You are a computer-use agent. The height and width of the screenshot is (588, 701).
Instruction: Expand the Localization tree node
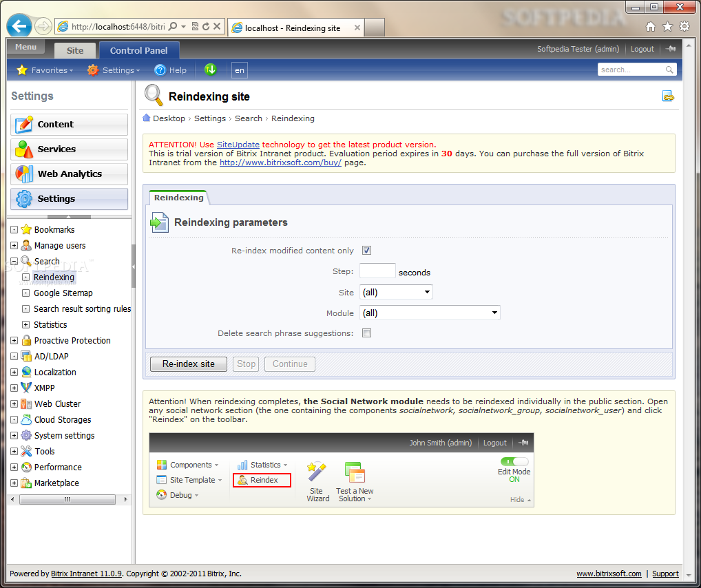pyautogui.click(x=14, y=372)
